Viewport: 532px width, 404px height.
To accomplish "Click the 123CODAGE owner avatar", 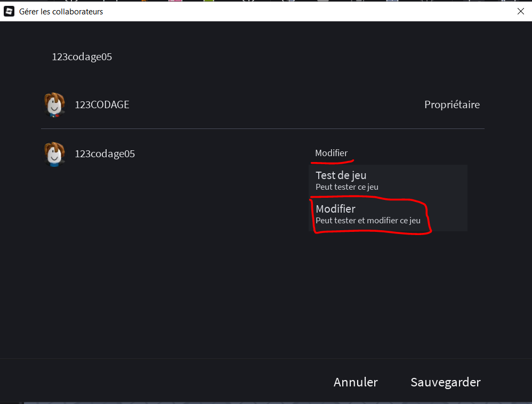I will pos(54,104).
